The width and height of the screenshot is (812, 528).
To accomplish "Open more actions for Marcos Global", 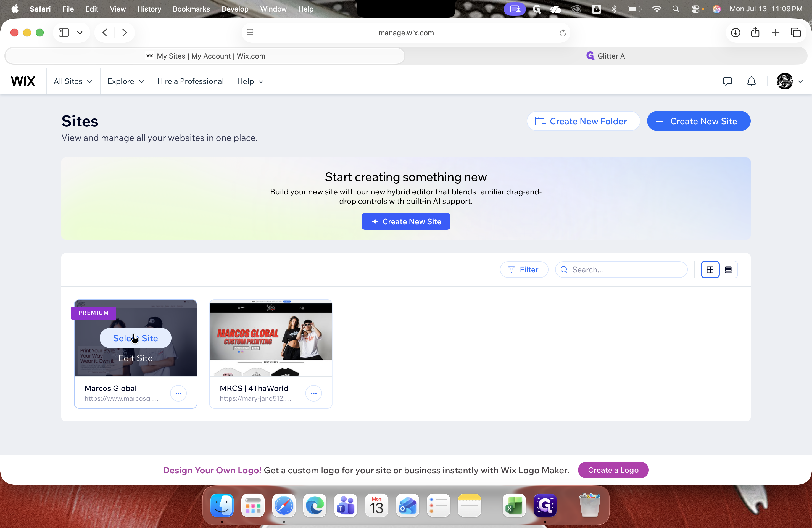I will point(178,393).
